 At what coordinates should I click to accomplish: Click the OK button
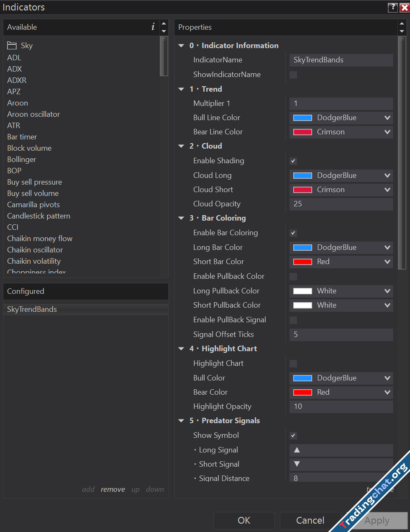click(x=244, y=520)
